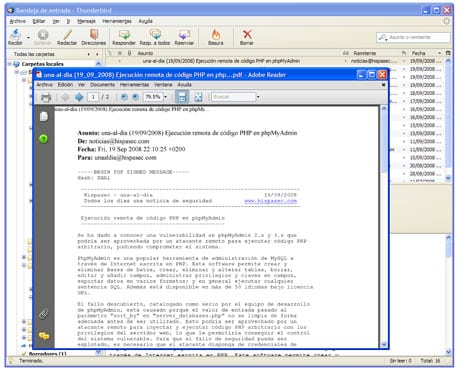Click the status bar online icon
Viewport: 460px width, 371px height.
point(11,361)
